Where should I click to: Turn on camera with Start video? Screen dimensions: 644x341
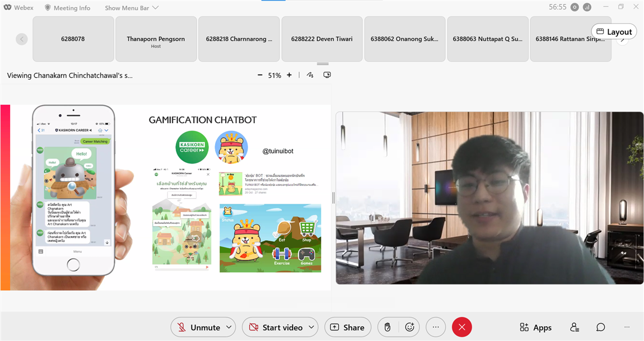pyautogui.click(x=276, y=327)
